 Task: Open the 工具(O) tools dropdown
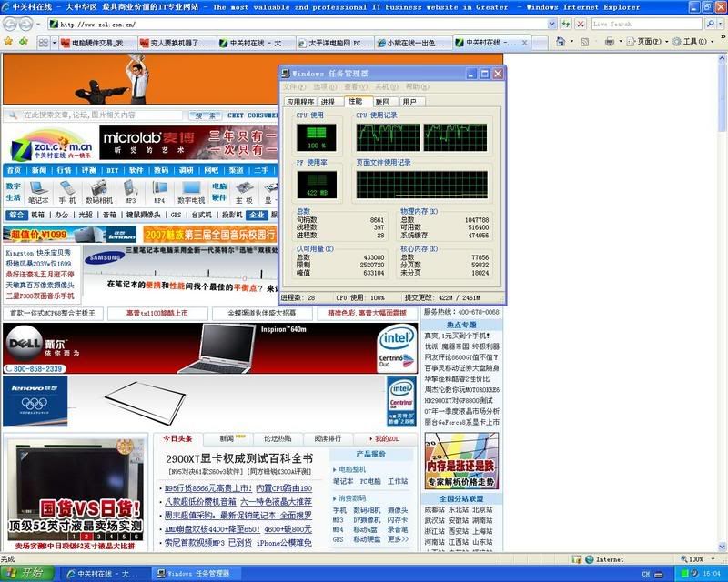pyautogui.click(x=694, y=42)
